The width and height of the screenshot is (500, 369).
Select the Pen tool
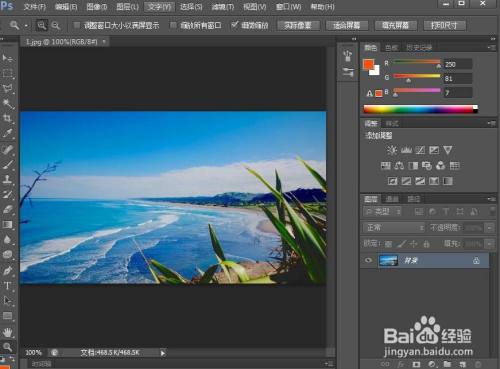click(7, 270)
